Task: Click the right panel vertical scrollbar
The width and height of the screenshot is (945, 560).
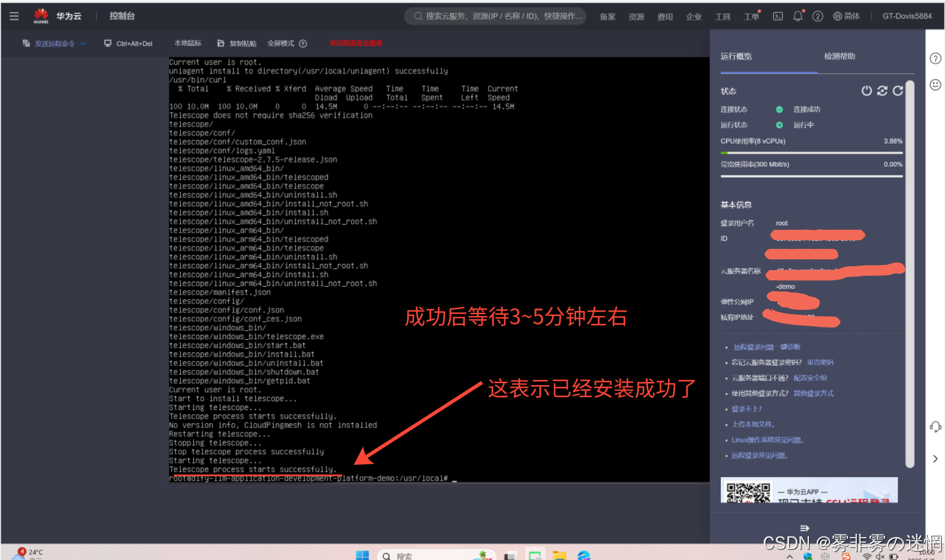Action: (910, 275)
